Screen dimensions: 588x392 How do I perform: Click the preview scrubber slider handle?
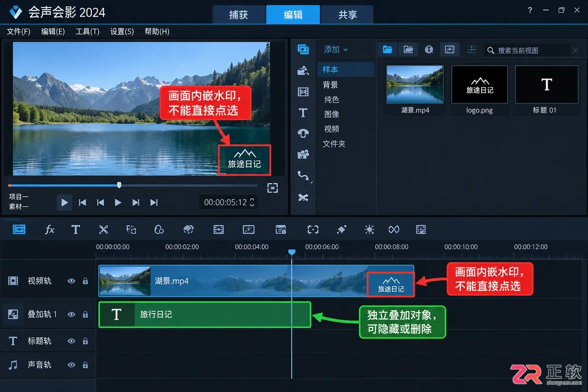pos(119,185)
